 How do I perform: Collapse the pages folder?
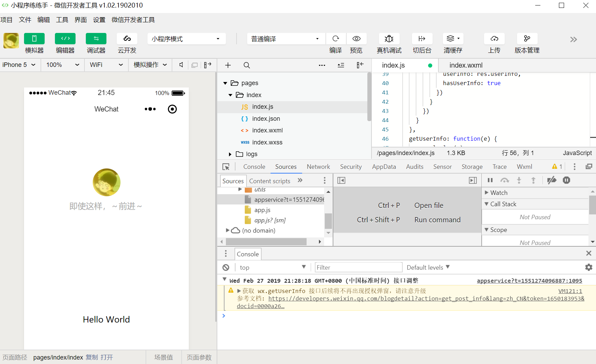[225, 83]
